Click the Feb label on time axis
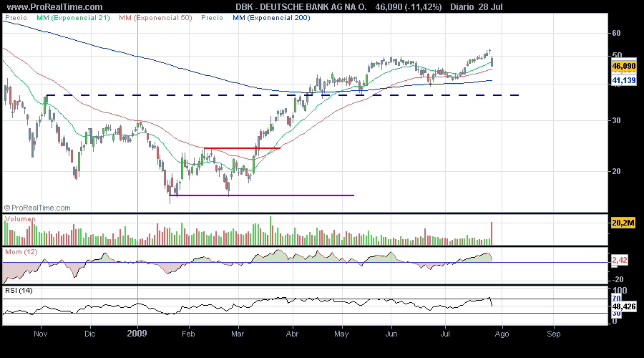Screen dimensions: 644x358 [x=188, y=334]
